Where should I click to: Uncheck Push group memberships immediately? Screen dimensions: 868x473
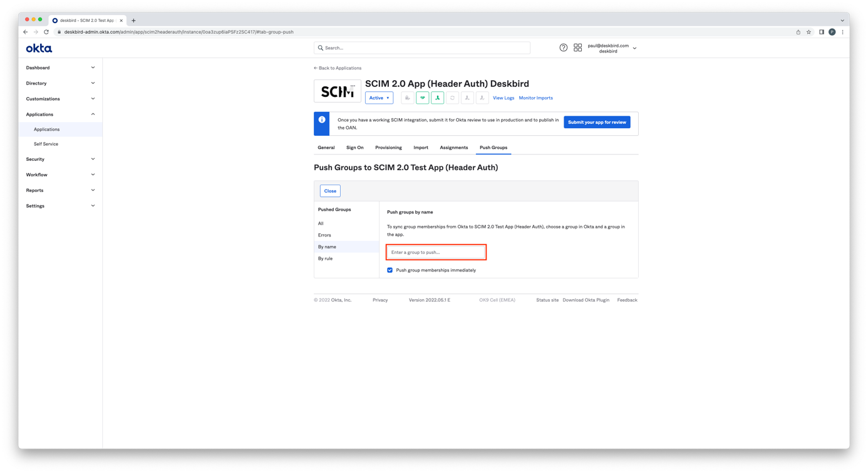(390, 270)
